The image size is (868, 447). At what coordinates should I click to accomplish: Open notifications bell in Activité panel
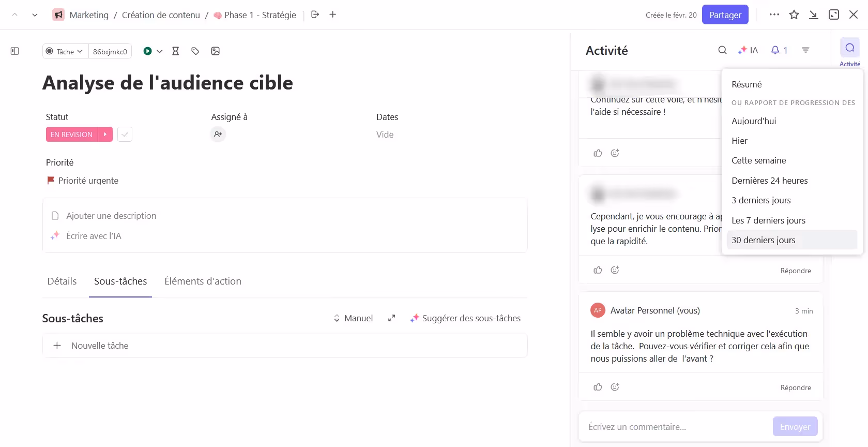tap(779, 50)
